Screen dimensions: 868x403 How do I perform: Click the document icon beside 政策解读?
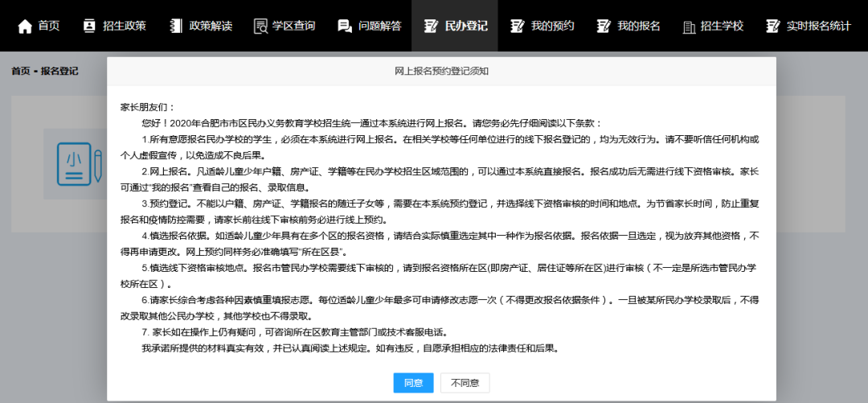pyautogui.click(x=176, y=26)
